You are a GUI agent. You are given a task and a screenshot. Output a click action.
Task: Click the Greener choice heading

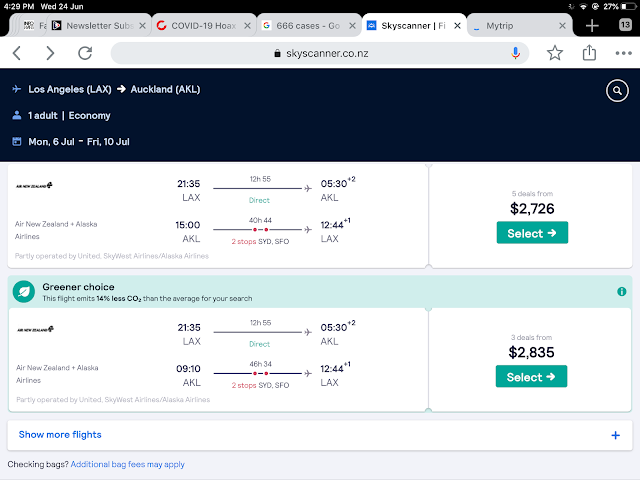point(78,287)
